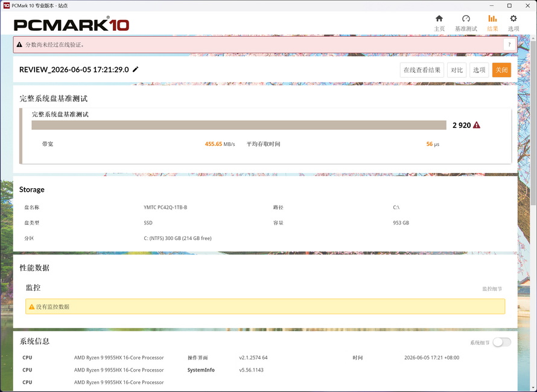Click the 性能数据 section heading
The width and height of the screenshot is (537, 392).
(34, 268)
